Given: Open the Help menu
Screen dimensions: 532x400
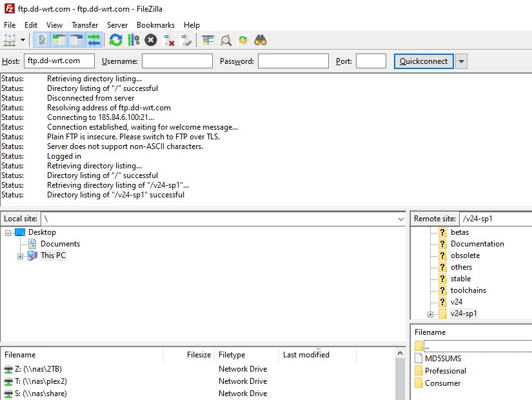Looking at the screenshot, I should coord(192,25).
